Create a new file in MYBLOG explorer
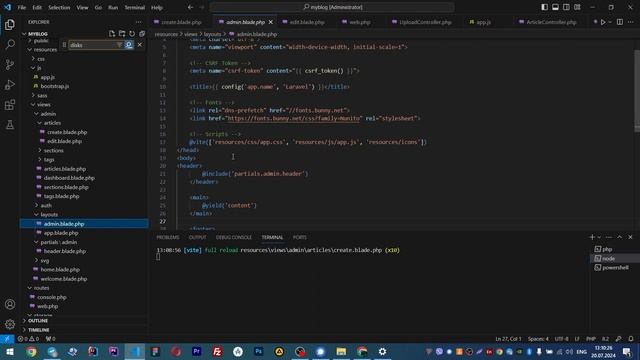Screen dimensions: 640x360 pos(112,33)
